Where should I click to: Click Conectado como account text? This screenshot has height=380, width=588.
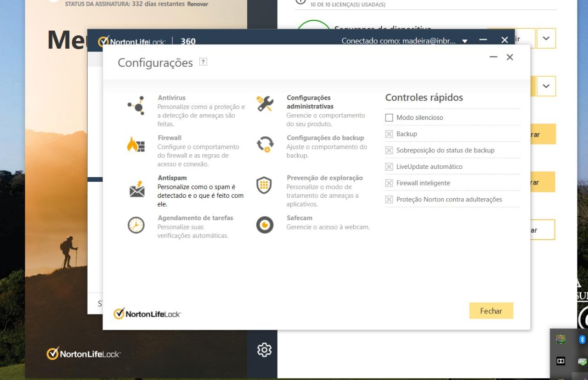[399, 41]
